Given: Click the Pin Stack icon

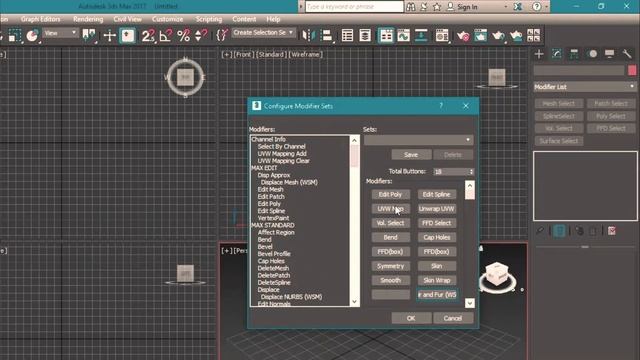Looking at the screenshot, I should (x=540, y=231).
